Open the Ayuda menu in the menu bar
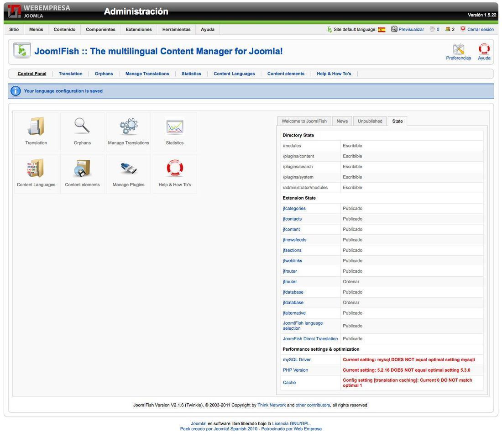 [208, 30]
